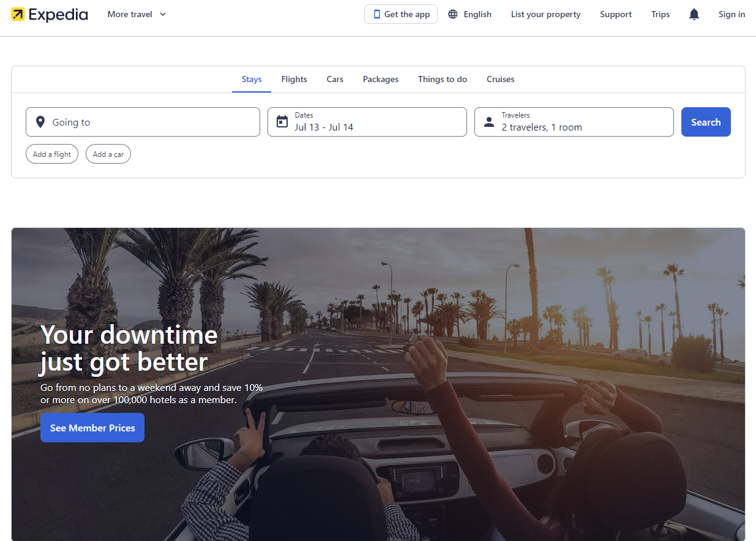Screen dimensions: 756x541
Task: Toggle the Add a car option
Action: pyautogui.click(x=108, y=154)
